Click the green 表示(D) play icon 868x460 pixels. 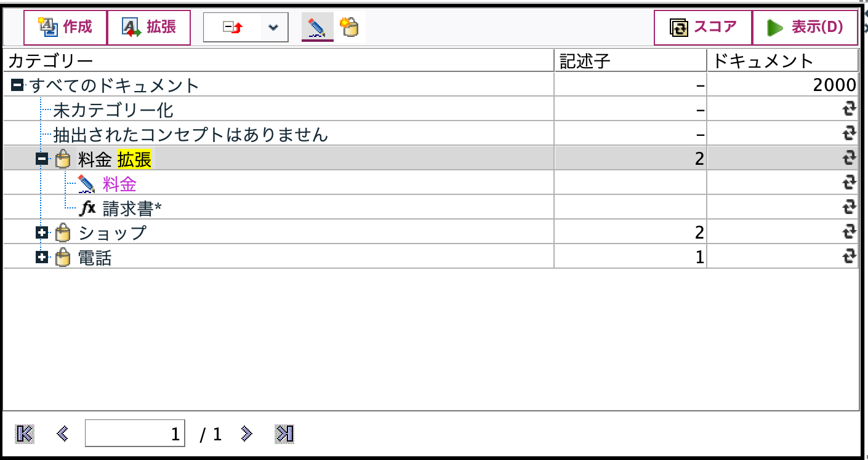pyautogui.click(x=775, y=26)
